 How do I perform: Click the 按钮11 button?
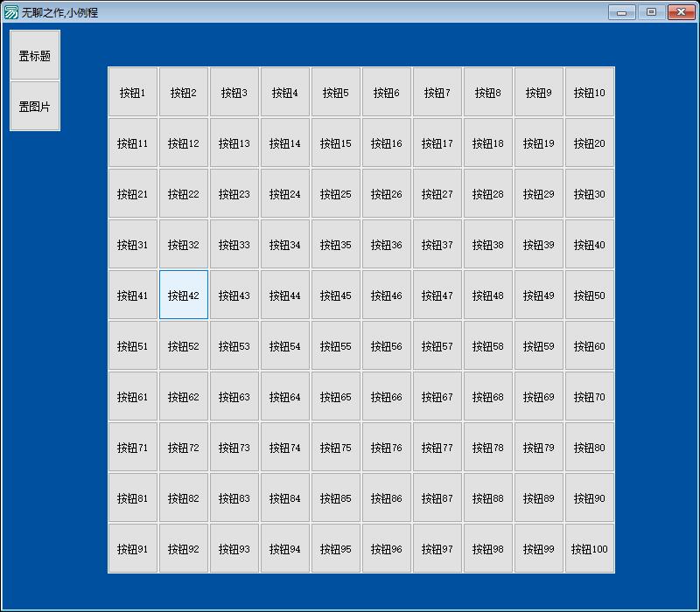133,143
